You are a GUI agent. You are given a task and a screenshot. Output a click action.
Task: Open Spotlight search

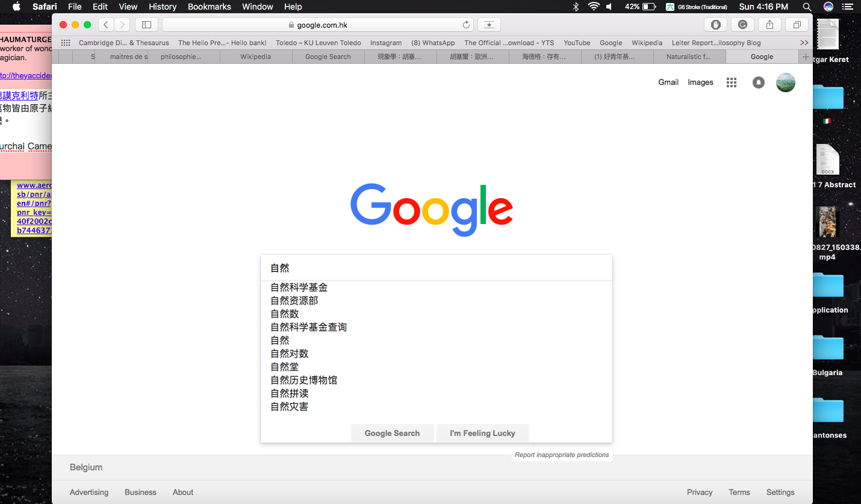(x=807, y=7)
